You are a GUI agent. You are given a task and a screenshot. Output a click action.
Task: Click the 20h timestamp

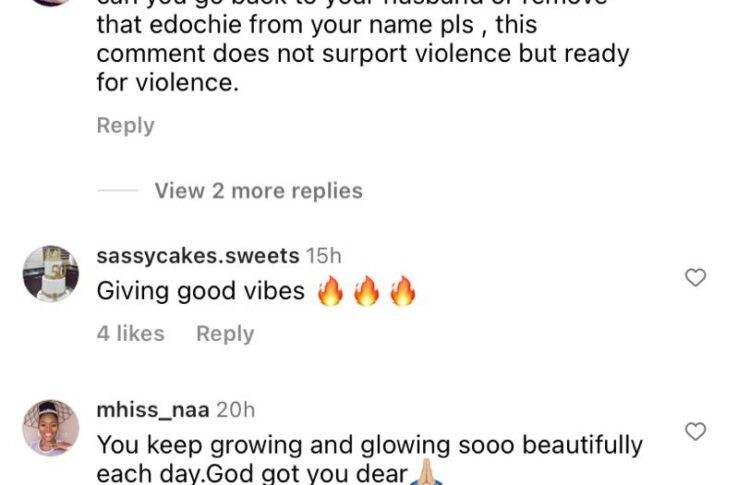click(x=235, y=410)
